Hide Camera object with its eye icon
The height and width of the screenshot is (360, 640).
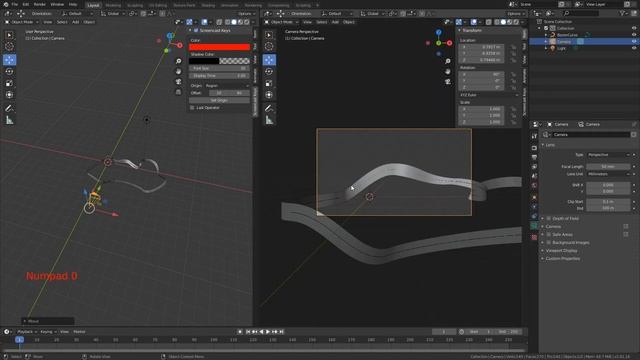(x=634, y=42)
